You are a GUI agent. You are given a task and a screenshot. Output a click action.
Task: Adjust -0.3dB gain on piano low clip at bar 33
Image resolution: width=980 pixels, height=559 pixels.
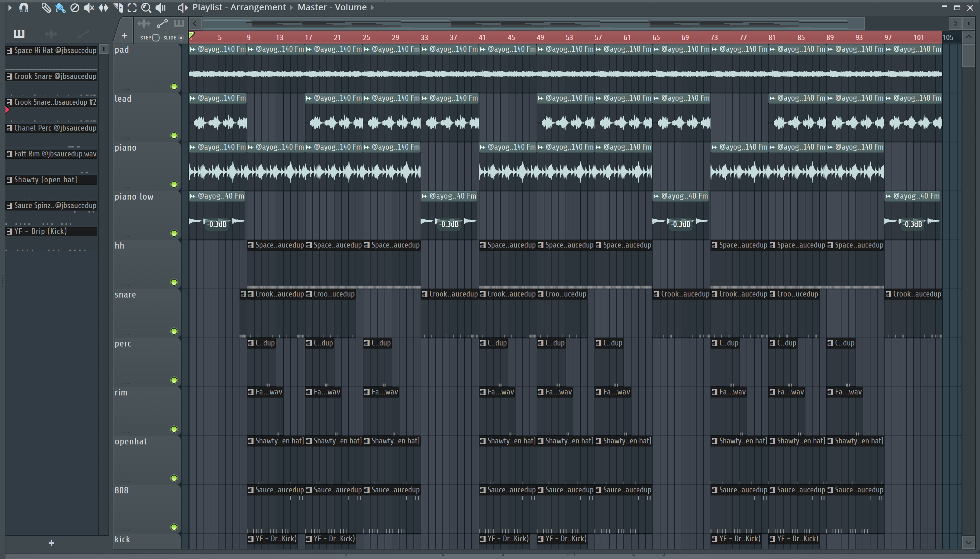[449, 224]
